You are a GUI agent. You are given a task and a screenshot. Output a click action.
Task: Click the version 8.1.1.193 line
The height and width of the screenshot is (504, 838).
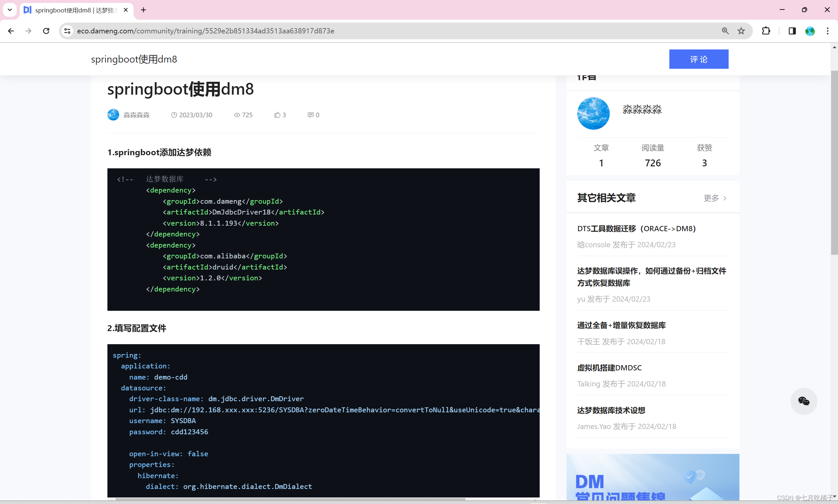(x=221, y=223)
